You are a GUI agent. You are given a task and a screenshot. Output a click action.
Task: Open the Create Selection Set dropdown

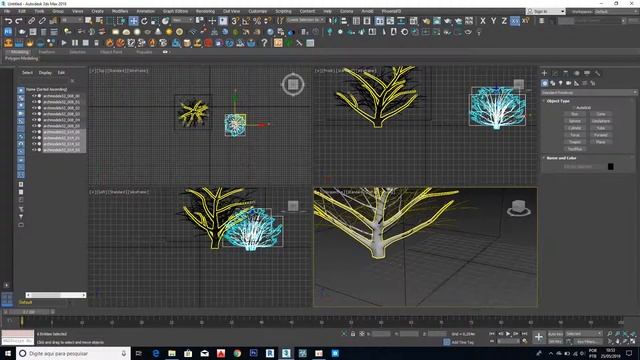305,20
